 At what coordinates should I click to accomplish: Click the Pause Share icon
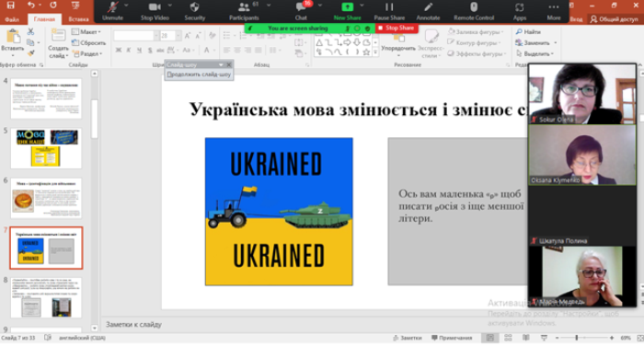tap(389, 7)
